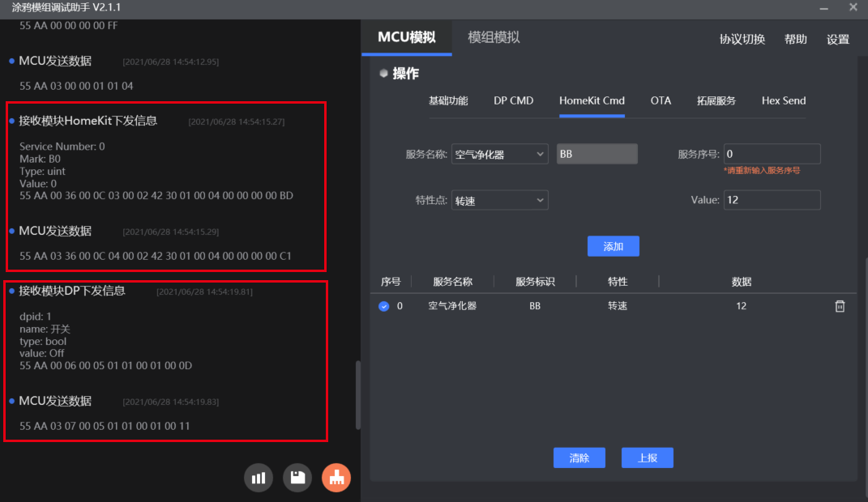Click the Mark: B0 log line

pos(40,159)
